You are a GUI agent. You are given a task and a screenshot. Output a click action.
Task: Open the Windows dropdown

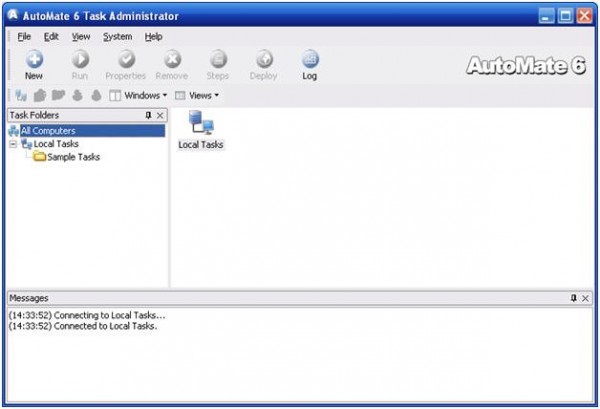[x=139, y=95]
